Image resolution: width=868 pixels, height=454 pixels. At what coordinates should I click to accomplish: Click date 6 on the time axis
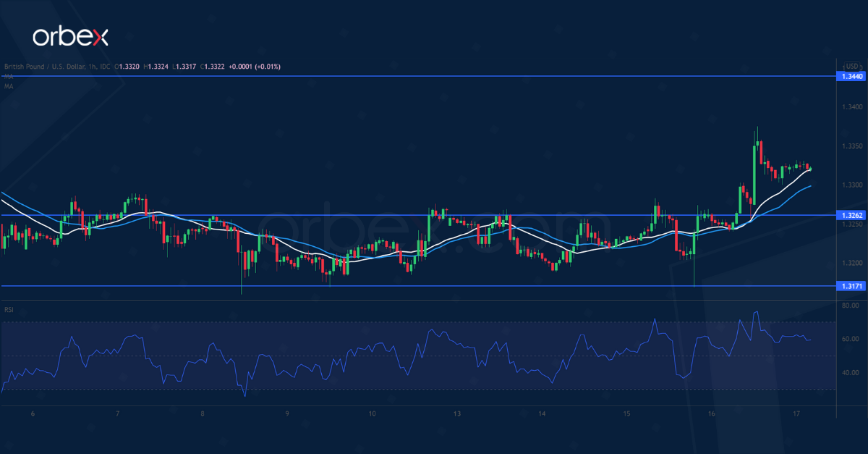(33, 413)
